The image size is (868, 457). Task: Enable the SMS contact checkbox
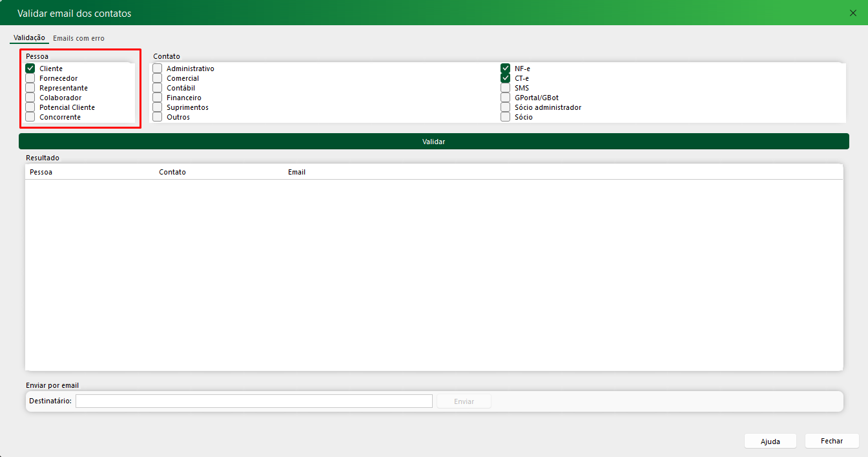(x=506, y=88)
